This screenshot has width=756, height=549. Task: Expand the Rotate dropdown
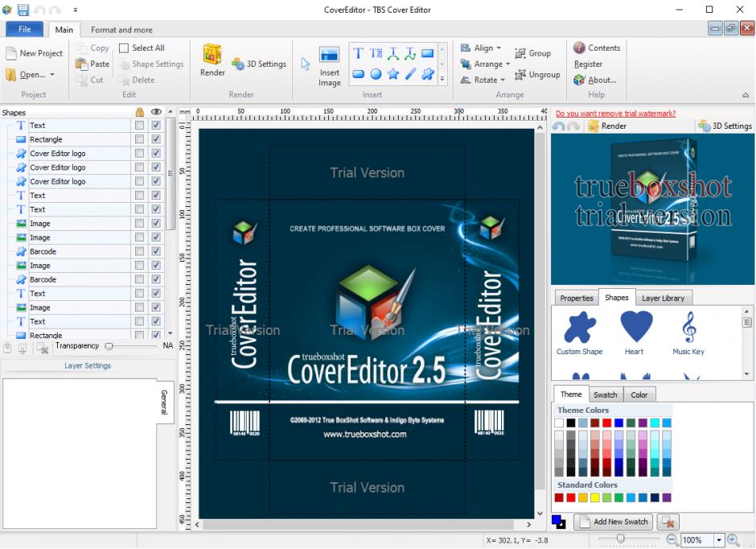click(x=503, y=80)
